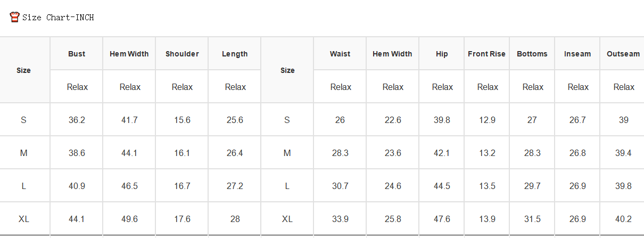Click the Length column header
The image size is (644, 238).
[x=235, y=54]
